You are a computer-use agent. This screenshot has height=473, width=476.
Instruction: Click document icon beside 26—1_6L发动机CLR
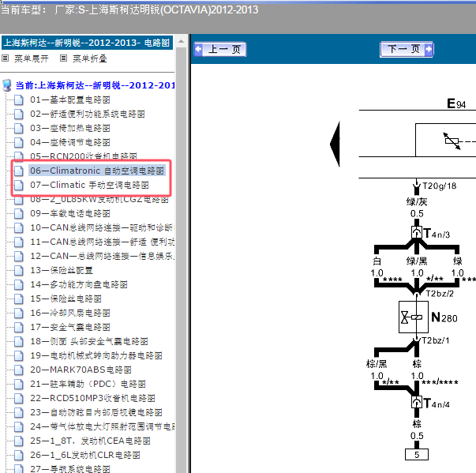[18, 455]
